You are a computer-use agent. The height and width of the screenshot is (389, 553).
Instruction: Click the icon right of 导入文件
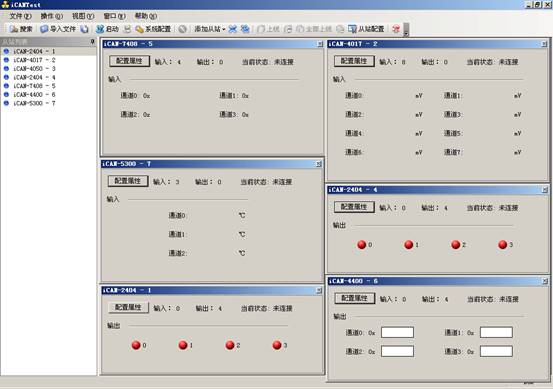coord(84,29)
